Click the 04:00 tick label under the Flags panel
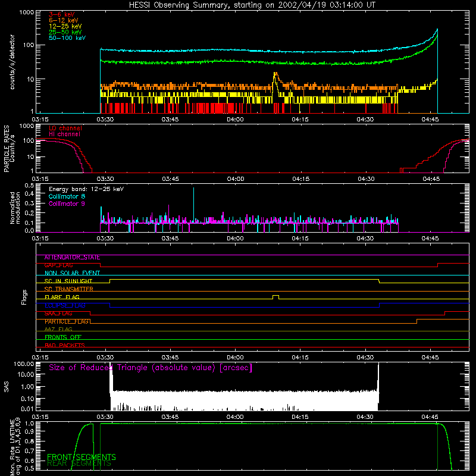Viewport: 476px width, 476px height. [235, 358]
